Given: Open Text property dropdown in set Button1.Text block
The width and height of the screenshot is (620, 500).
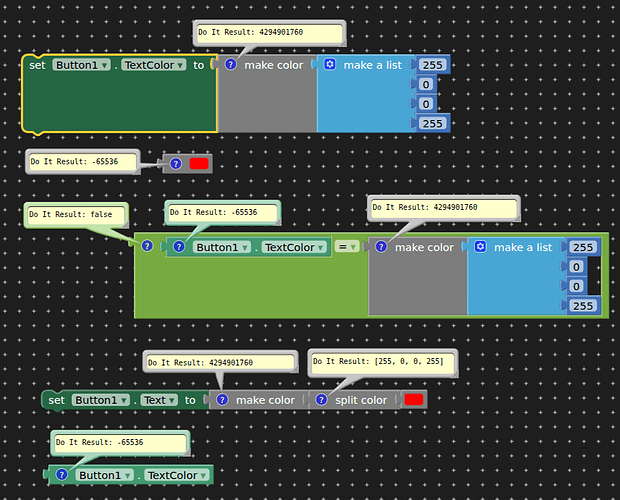Looking at the screenshot, I should [x=157, y=400].
